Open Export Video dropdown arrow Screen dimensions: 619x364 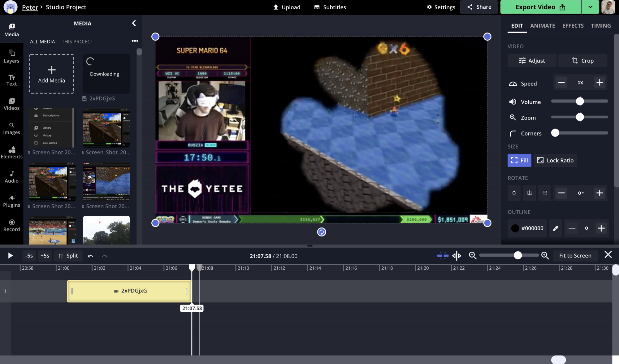coord(590,7)
